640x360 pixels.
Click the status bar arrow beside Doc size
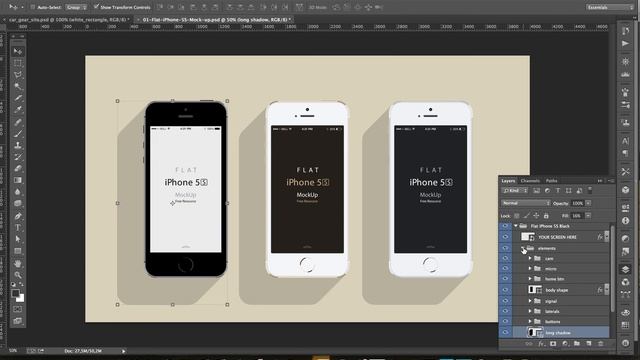pyautogui.click(x=124, y=351)
